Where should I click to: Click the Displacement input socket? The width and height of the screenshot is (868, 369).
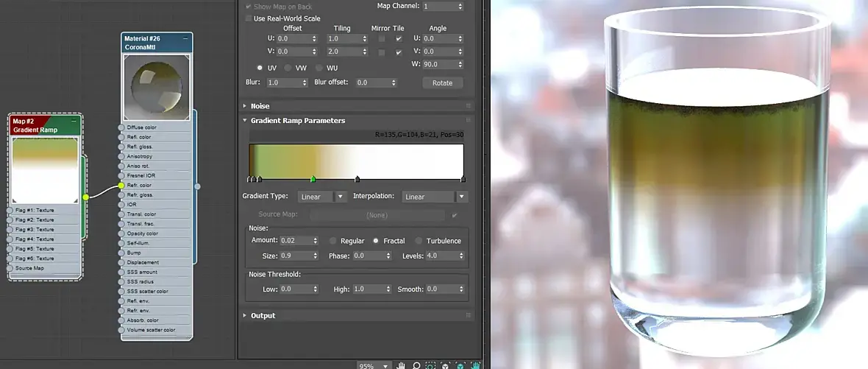[x=121, y=262]
